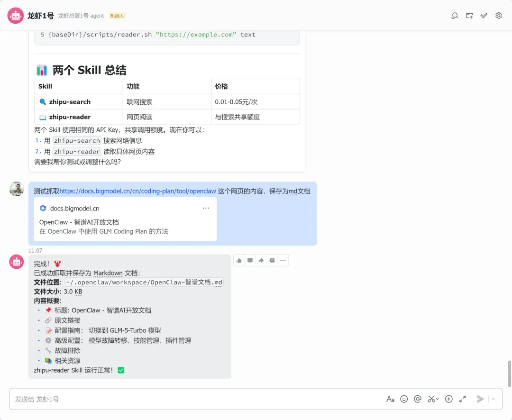
Task: Click the green checkmark after 运行正常
Action: point(121,370)
